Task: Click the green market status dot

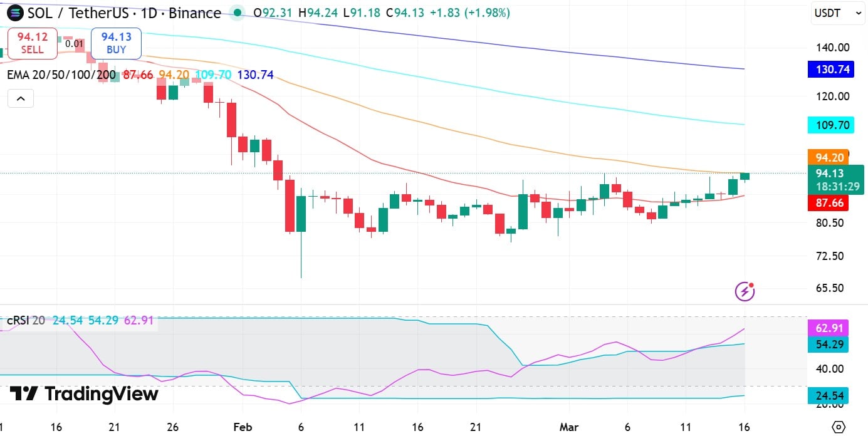Action: tap(236, 13)
